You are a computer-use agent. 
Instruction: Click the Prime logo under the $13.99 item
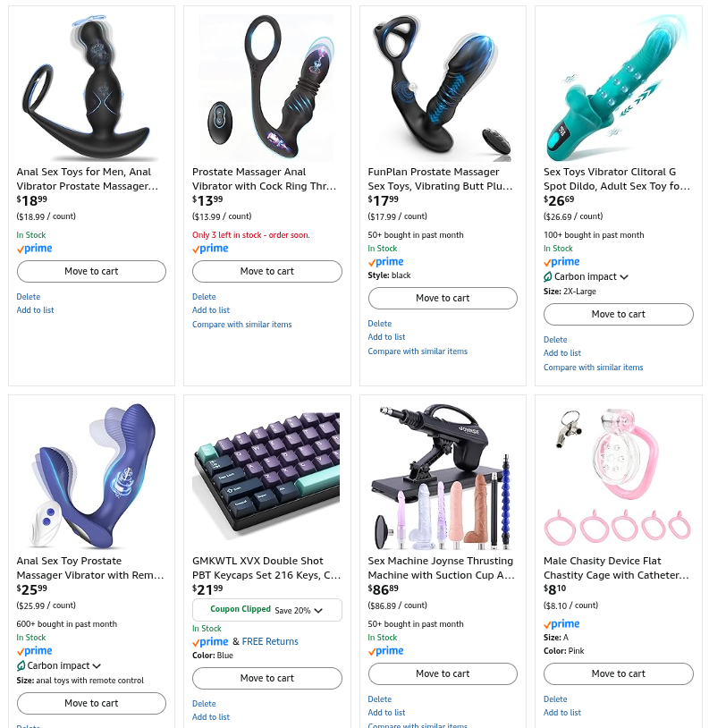[210, 249]
